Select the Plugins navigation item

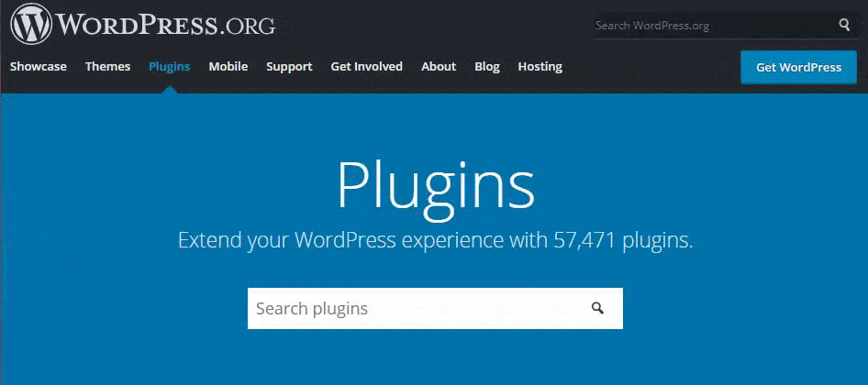click(x=170, y=67)
